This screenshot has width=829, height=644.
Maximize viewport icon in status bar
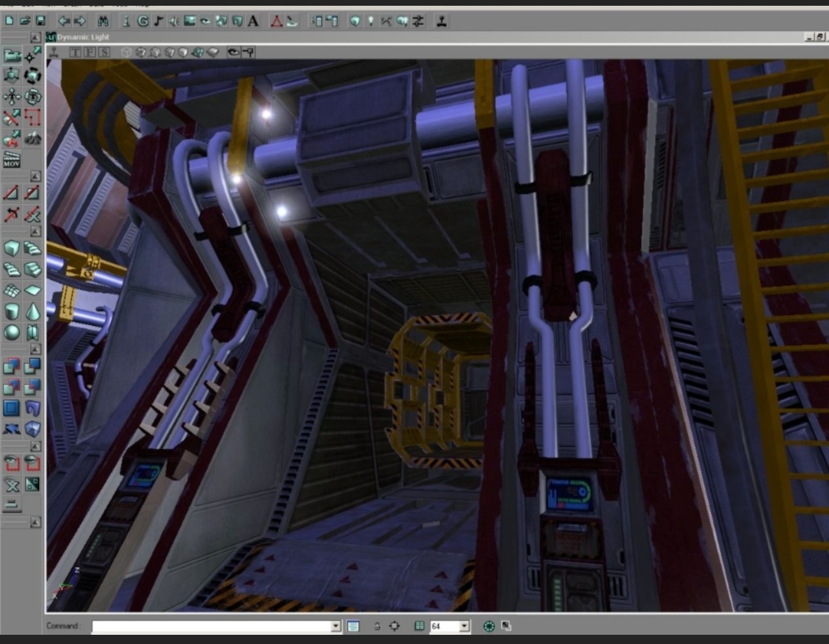[506, 626]
